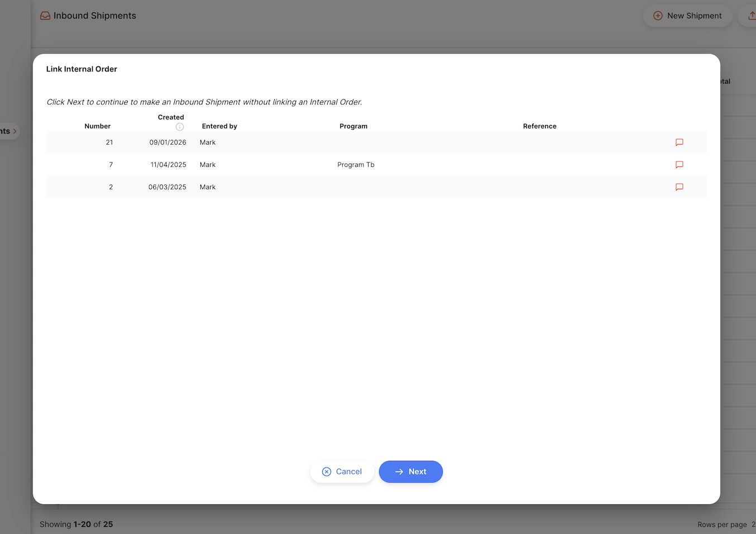Open the Inbound Shipments page title
This screenshot has width=756, height=534.
tap(94, 16)
